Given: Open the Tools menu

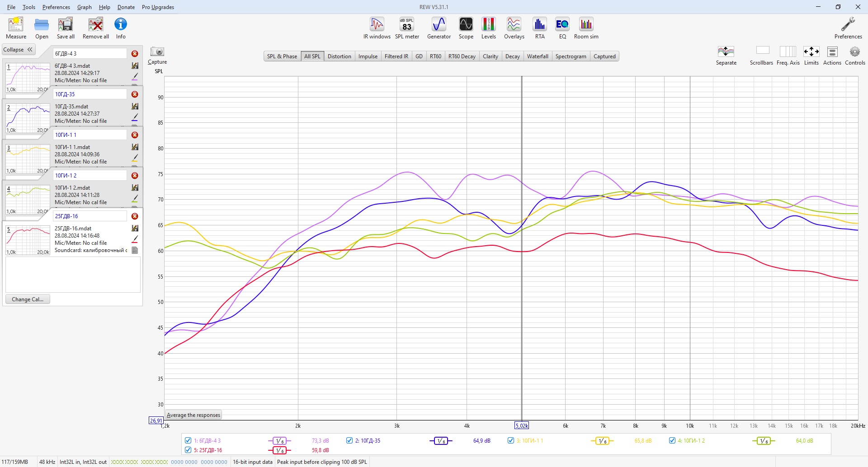Looking at the screenshot, I should tap(29, 7).
